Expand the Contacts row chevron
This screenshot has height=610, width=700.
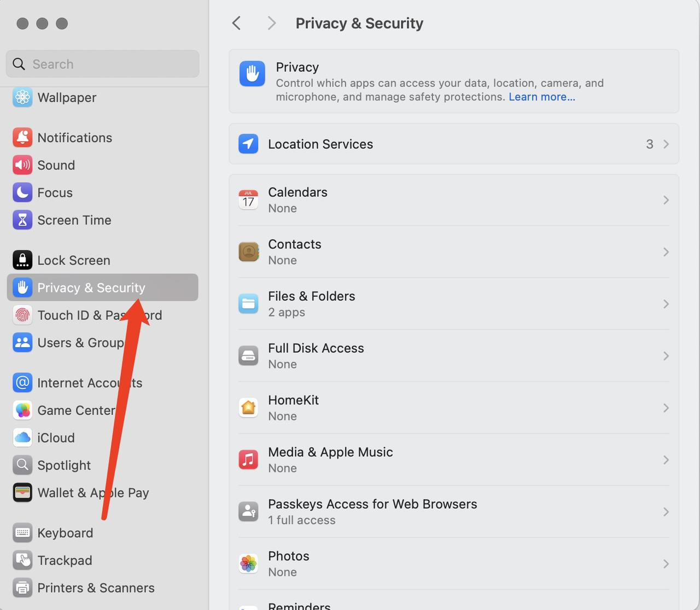point(666,252)
